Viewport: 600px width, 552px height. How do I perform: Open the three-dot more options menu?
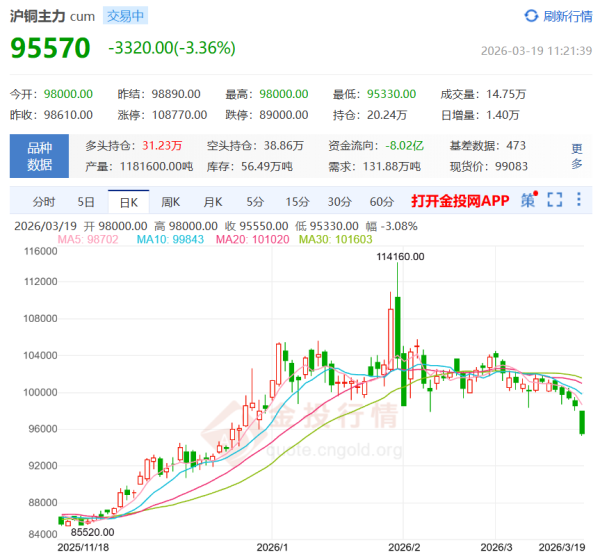click(579, 199)
